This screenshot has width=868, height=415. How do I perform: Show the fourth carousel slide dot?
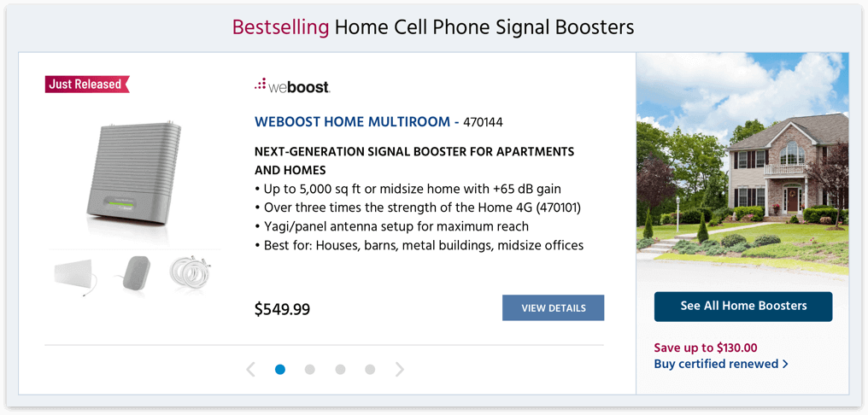tap(370, 370)
